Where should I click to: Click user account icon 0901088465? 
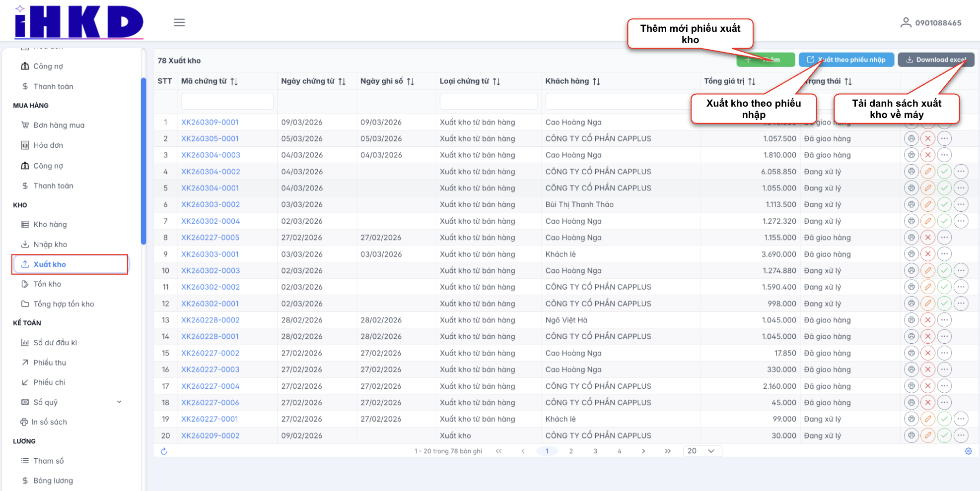pyautogui.click(x=906, y=23)
